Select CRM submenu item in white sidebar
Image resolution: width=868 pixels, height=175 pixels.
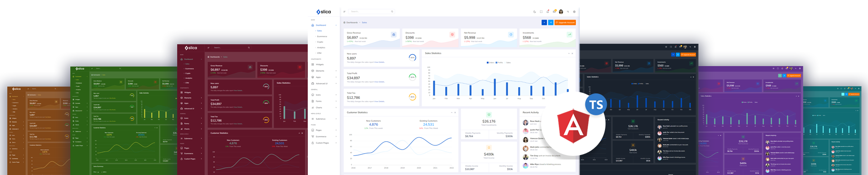(x=319, y=53)
